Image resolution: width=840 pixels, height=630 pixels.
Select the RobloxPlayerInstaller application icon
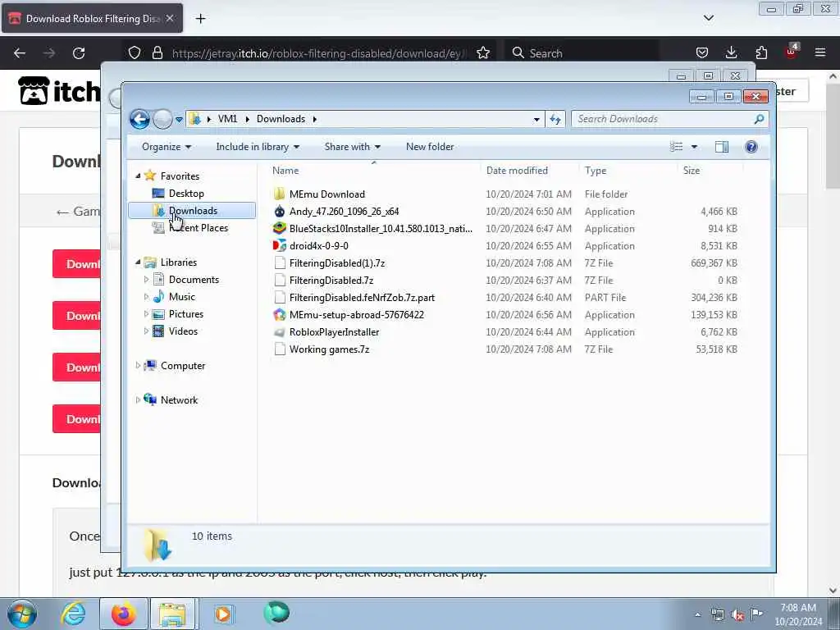[x=279, y=332]
